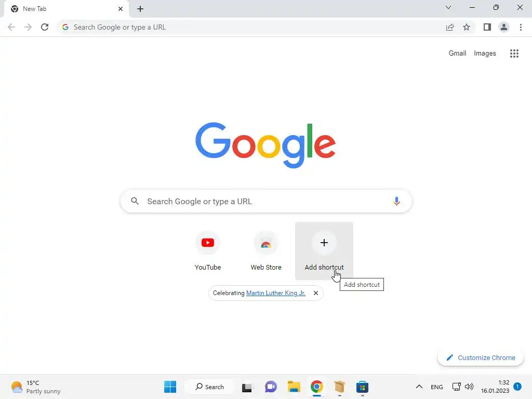Viewport: 532px width, 399px height.
Task: Click the Customize Chrome button
Action: click(481, 357)
